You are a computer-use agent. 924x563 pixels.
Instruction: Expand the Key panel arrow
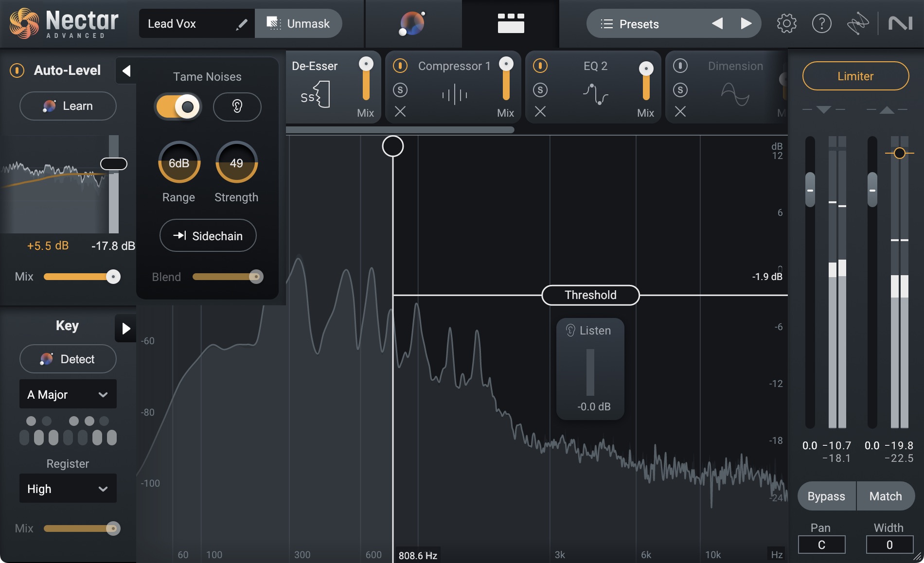[126, 329]
